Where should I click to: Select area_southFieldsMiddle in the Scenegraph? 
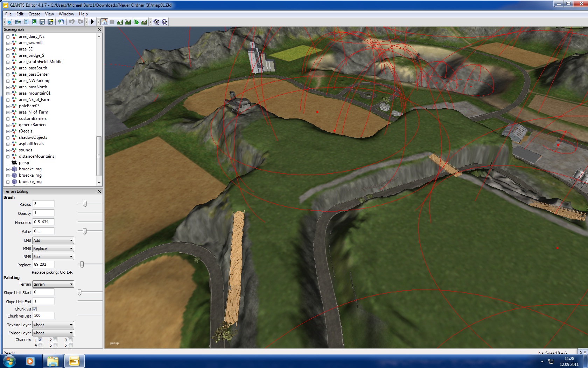[x=41, y=62]
